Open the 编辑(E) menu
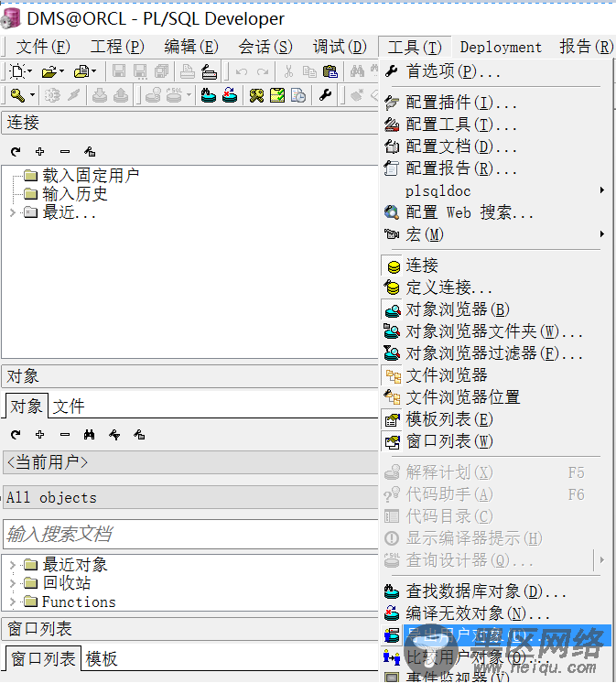616x683 pixels. pos(191,47)
